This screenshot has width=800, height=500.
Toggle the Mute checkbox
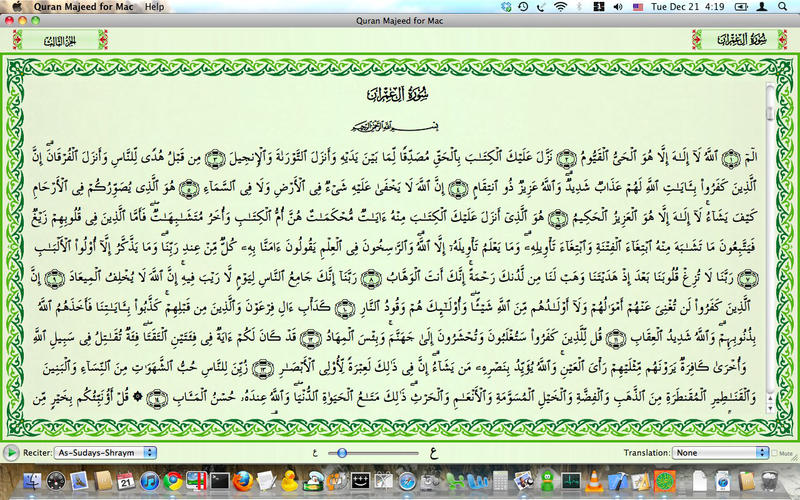[775, 453]
